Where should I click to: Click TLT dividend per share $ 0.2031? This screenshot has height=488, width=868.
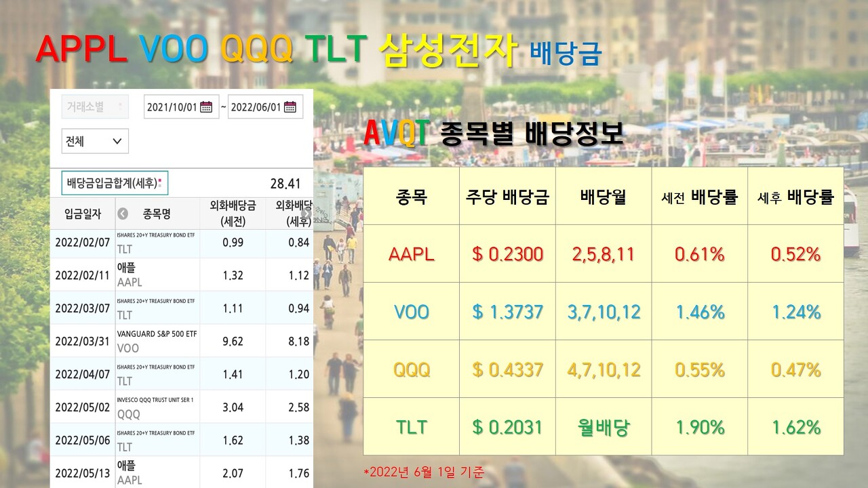[507, 427]
